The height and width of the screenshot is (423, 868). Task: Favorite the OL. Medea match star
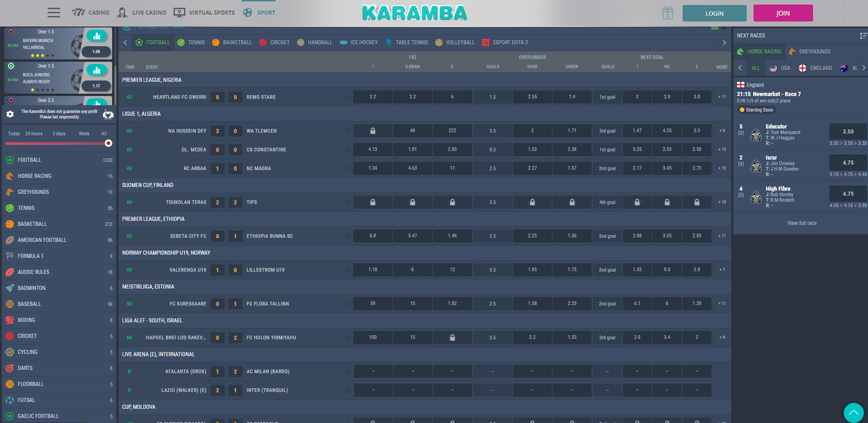pyautogui.click(x=347, y=150)
